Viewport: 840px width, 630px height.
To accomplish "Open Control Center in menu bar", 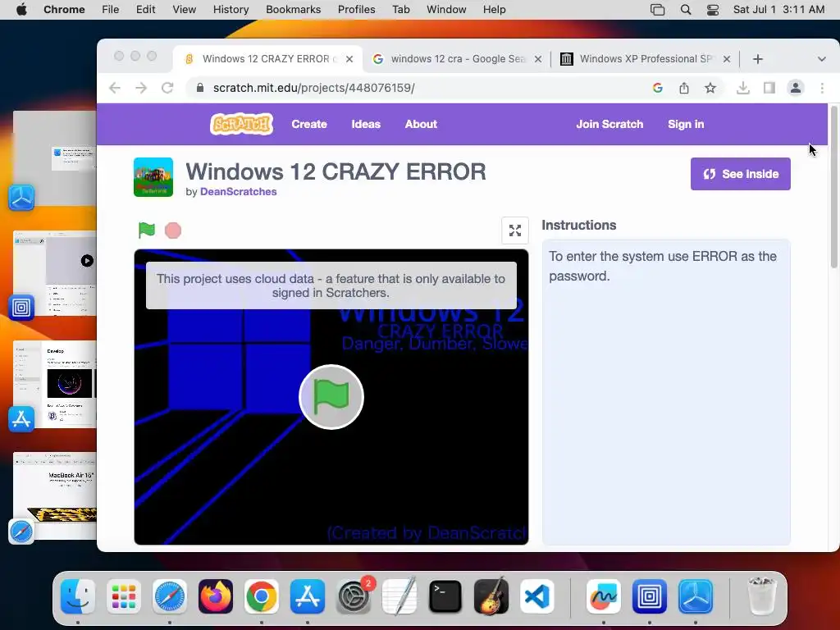I will [713, 10].
